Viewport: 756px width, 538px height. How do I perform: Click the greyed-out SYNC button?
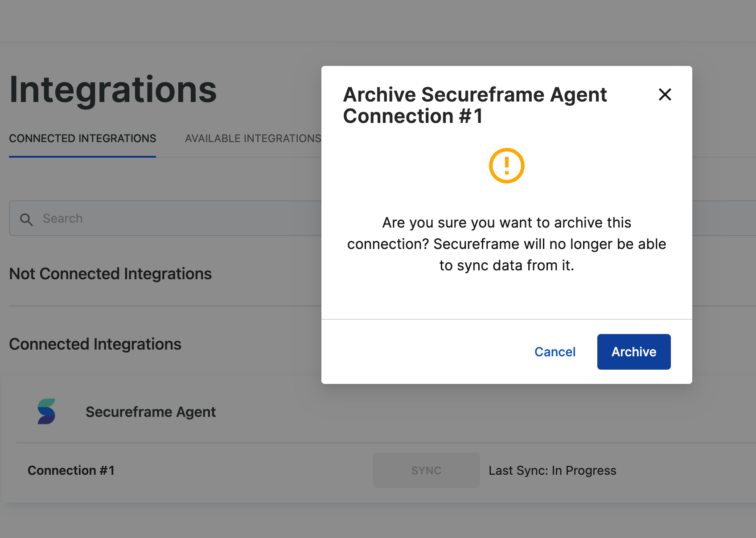(427, 470)
